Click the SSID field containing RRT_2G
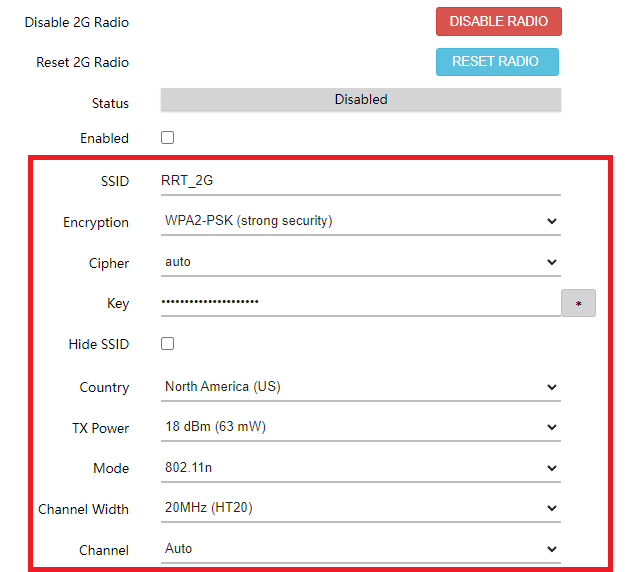Image resolution: width=635 pixels, height=572 pixels. (360, 181)
